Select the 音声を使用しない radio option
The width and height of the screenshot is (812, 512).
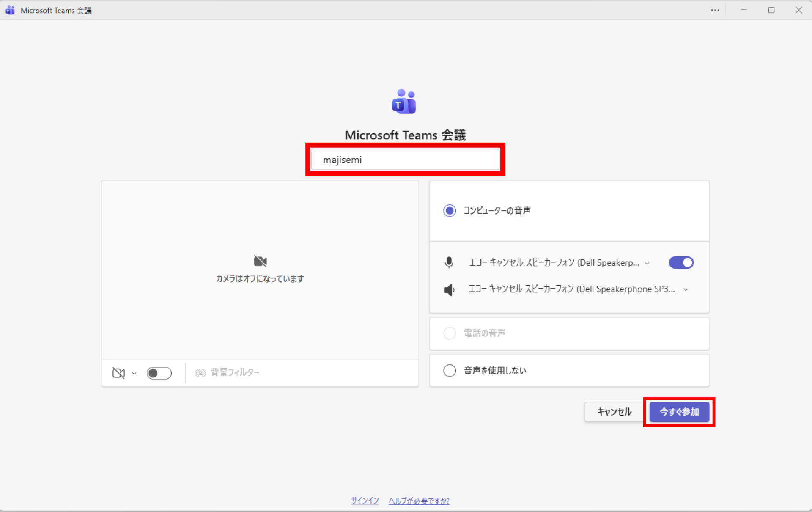(x=450, y=371)
